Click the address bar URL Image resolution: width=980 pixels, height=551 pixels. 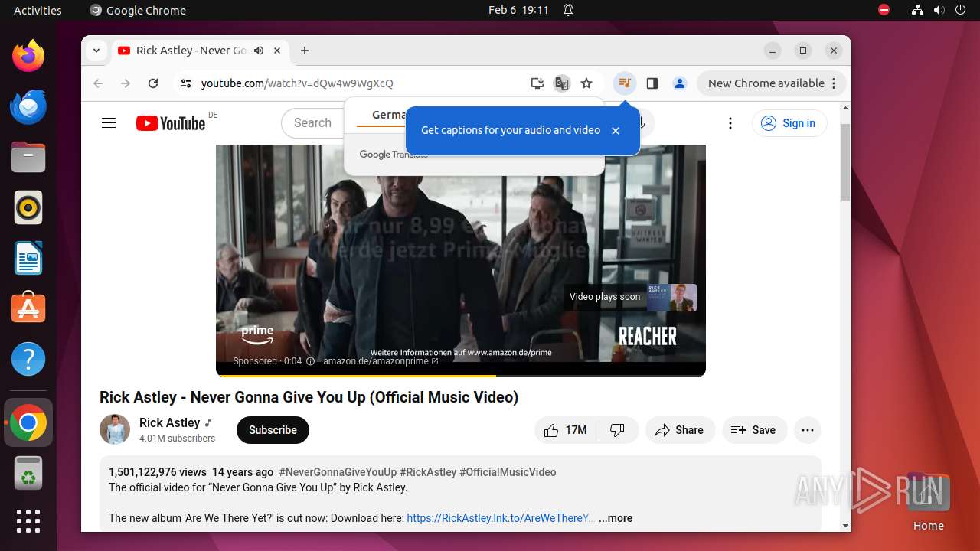pyautogui.click(x=297, y=83)
